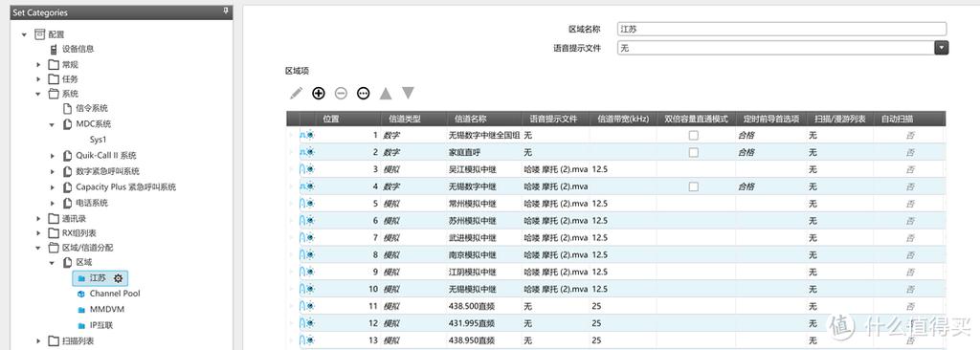This screenshot has width=980, height=350.
Task: Expand the 数字紧急呼叫系统 node
Action: (x=53, y=172)
